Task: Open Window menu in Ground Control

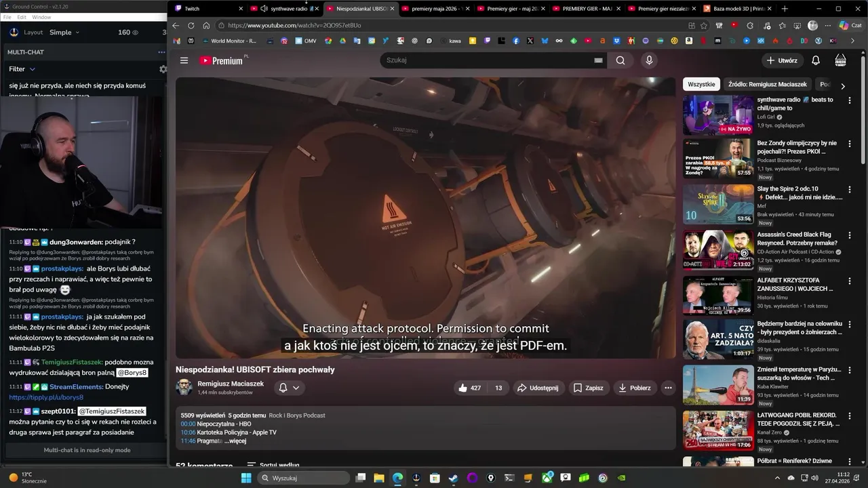Action: pos(41,17)
